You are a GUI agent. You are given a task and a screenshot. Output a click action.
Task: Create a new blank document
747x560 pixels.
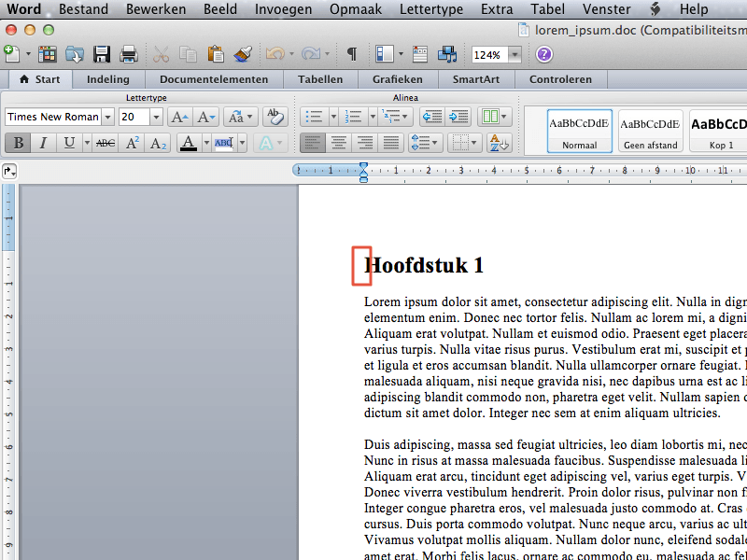(12, 54)
